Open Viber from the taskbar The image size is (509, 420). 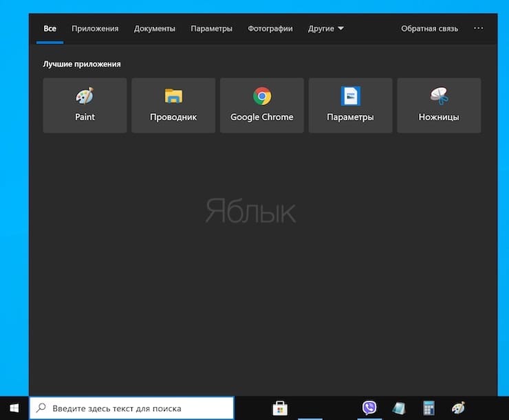(369, 408)
